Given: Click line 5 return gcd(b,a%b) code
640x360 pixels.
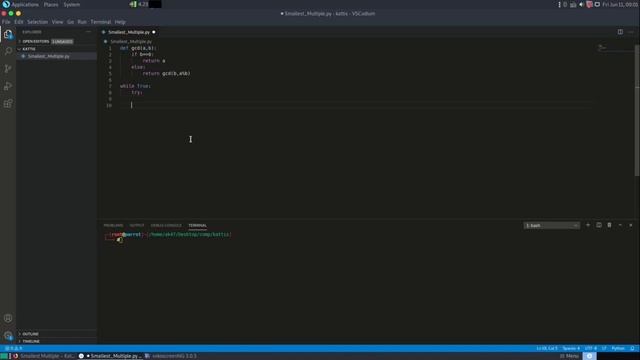Looking at the screenshot, I should [166, 73].
